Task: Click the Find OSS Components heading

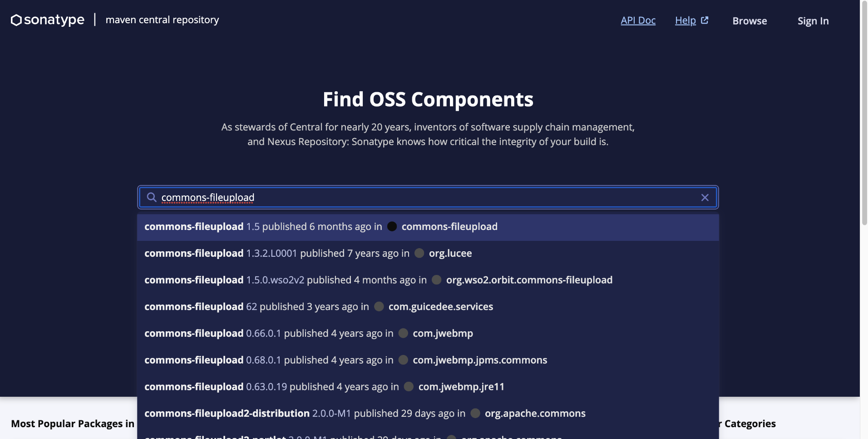Action: pos(428,100)
